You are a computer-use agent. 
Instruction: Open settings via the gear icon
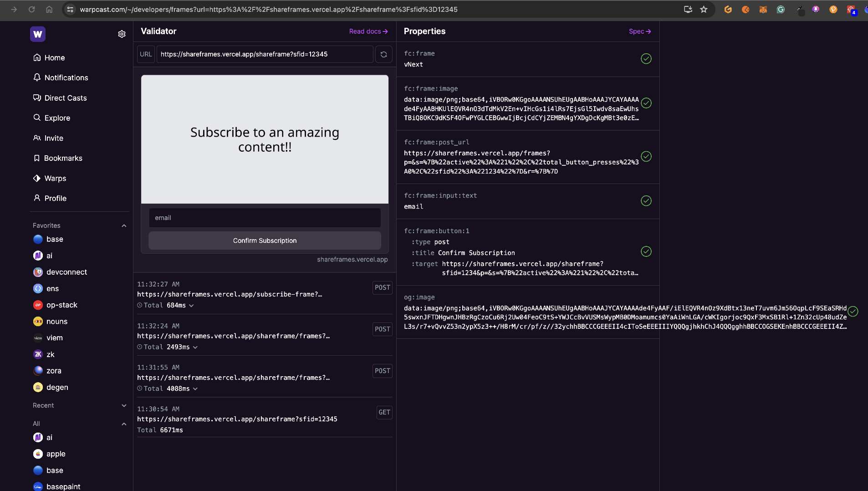122,34
